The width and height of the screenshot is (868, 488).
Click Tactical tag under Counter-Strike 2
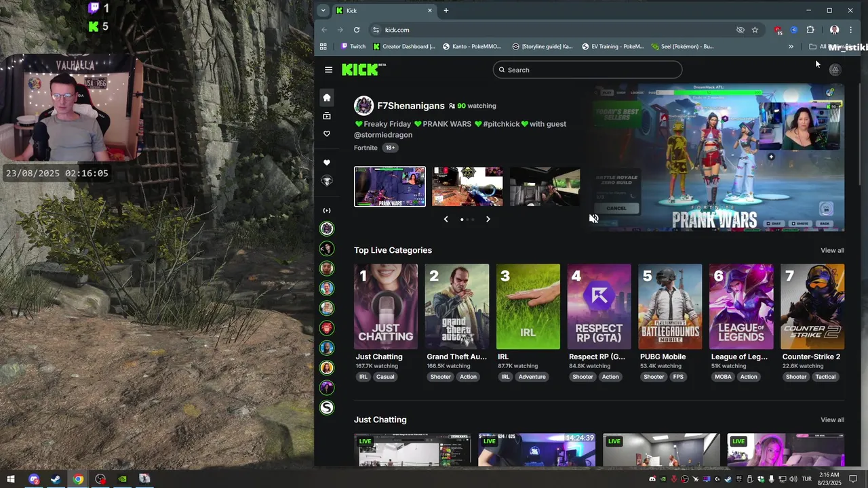825,377
